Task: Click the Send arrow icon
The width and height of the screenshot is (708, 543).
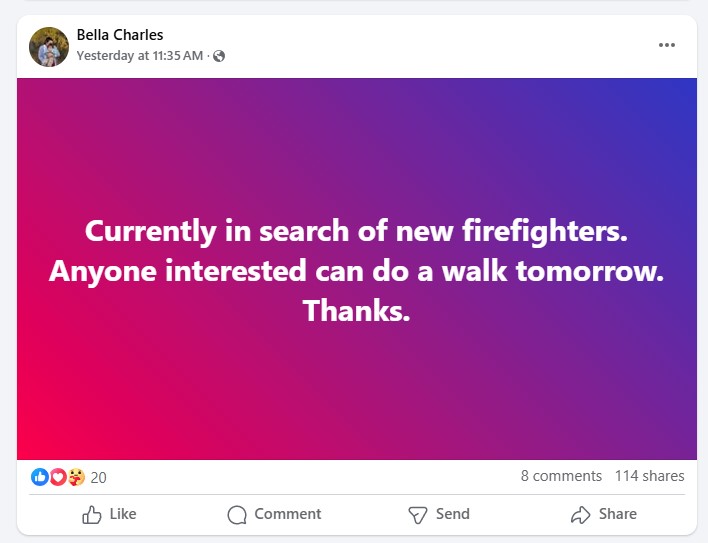Action: pos(418,515)
